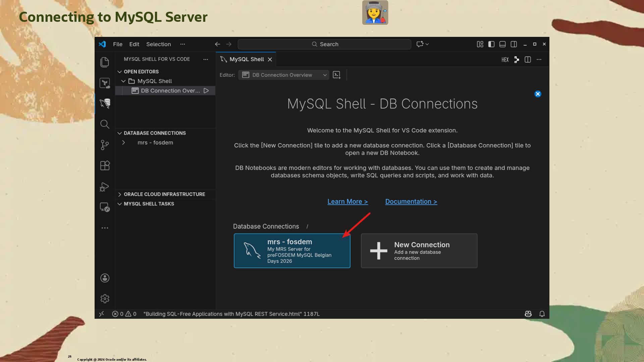Expand the mrs - fosdem connection tree item
Screen dimensions: 644x362
coord(123,142)
